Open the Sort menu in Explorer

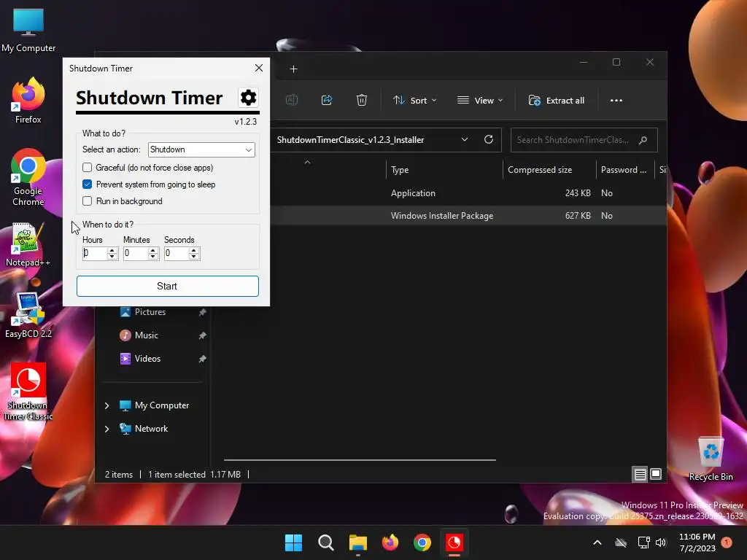pos(414,101)
